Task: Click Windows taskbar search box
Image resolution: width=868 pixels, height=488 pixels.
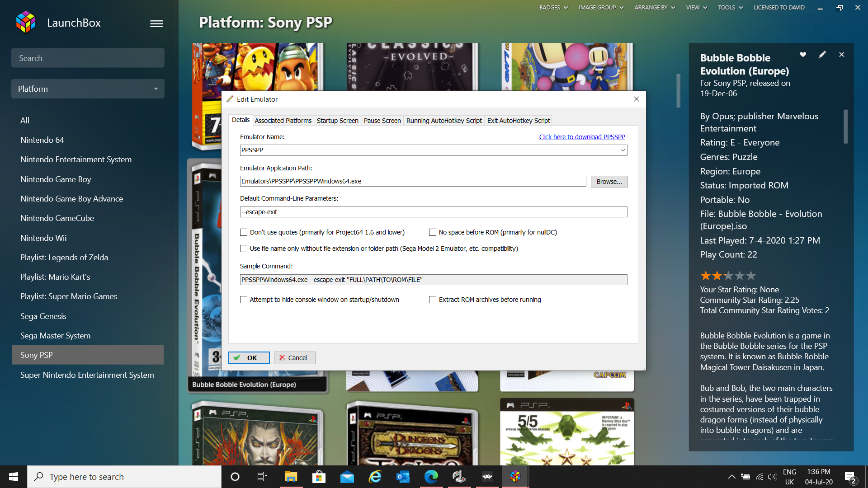Action: coord(124,477)
